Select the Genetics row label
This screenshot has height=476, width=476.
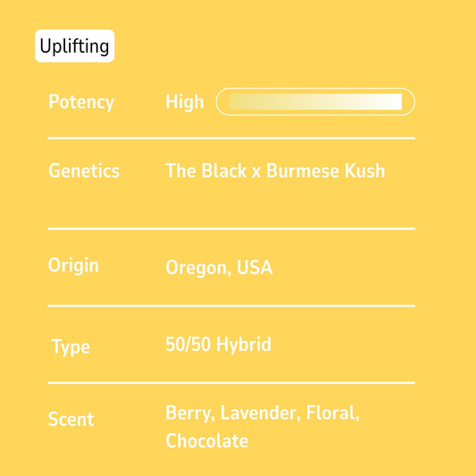(84, 171)
